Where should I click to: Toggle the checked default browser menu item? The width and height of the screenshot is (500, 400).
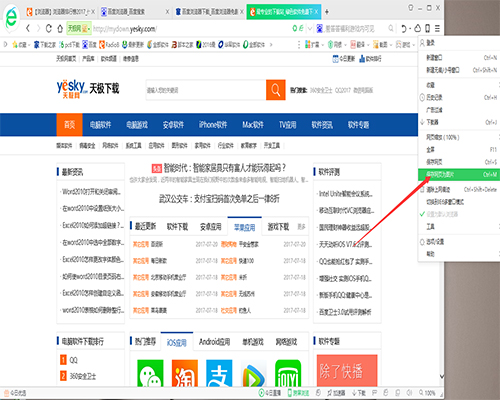click(x=458, y=214)
